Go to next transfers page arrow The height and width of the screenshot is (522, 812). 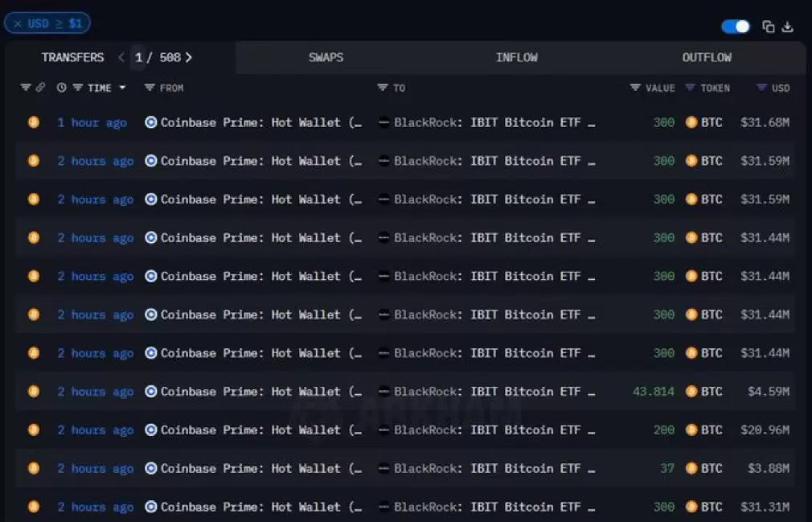[188, 57]
